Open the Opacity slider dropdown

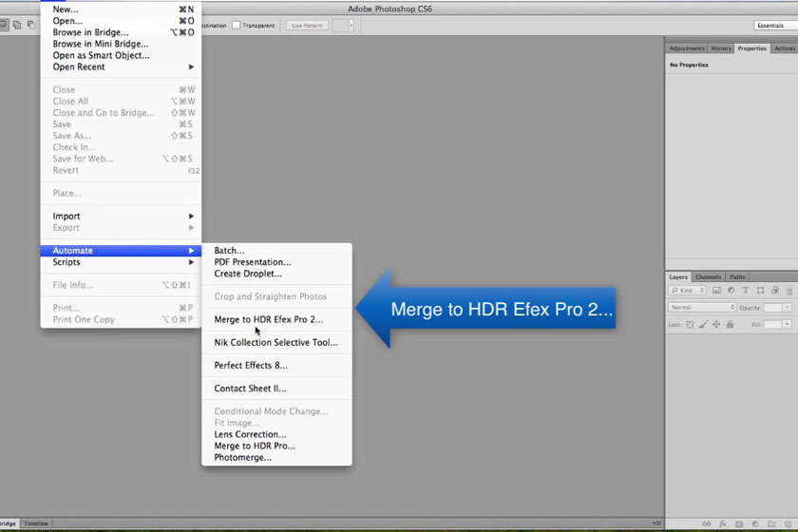click(x=788, y=308)
